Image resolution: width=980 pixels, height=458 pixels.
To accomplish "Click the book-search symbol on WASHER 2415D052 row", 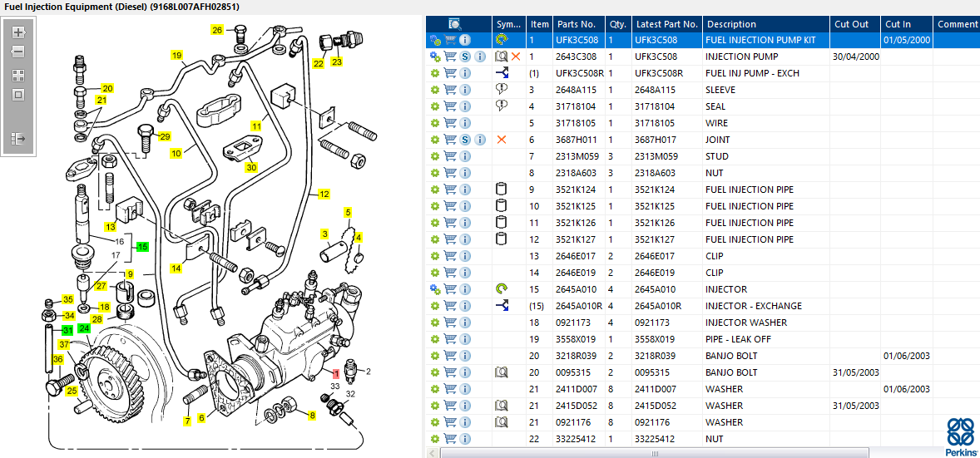I will (x=502, y=406).
